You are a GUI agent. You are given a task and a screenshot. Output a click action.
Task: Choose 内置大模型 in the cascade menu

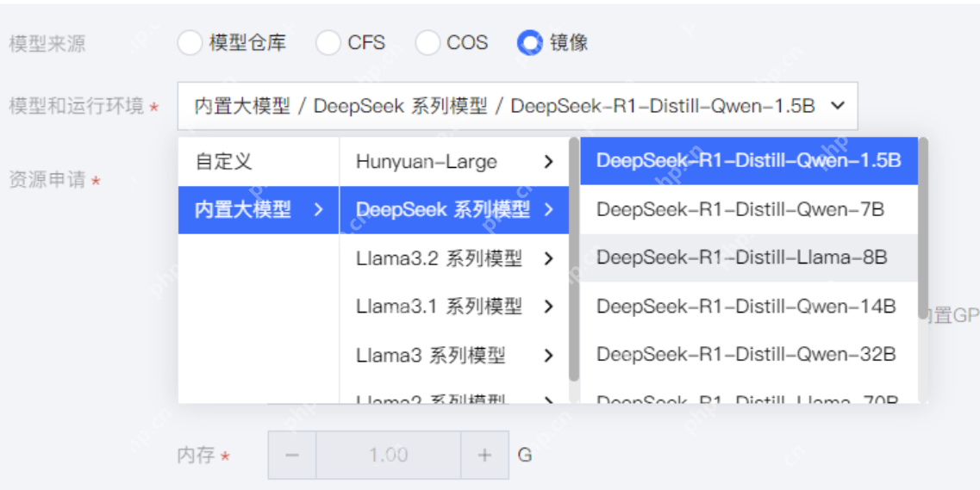pos(258,210)
